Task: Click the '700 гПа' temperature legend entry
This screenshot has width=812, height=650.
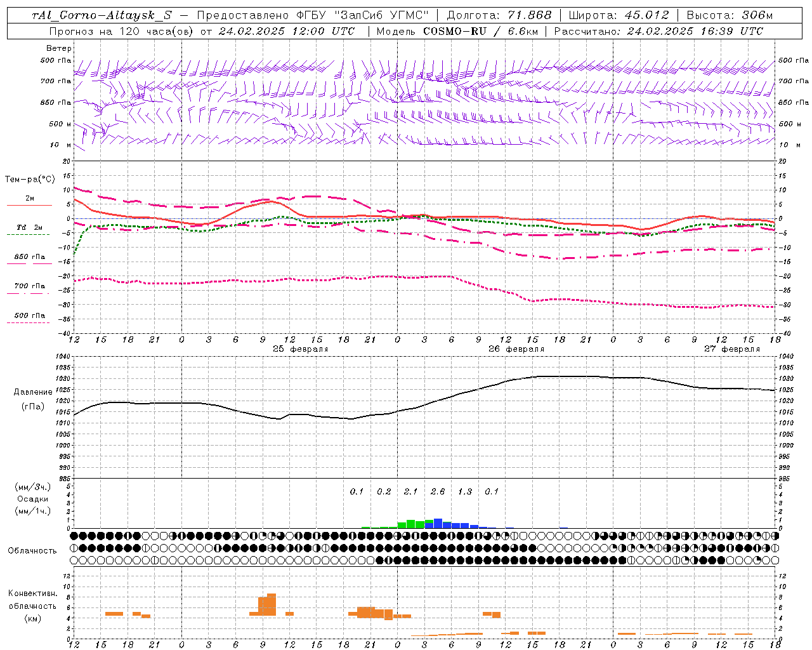Action: [29, 286]
